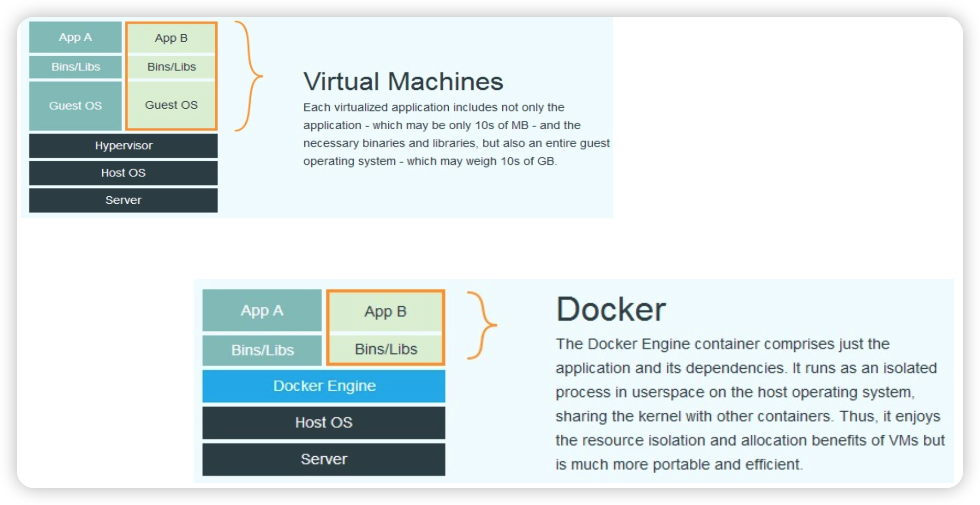The width and height of the screenshot is (980, 505).
Task: Select light green Bins/Libs block in Docker diagram
Action: click(385, 349)
